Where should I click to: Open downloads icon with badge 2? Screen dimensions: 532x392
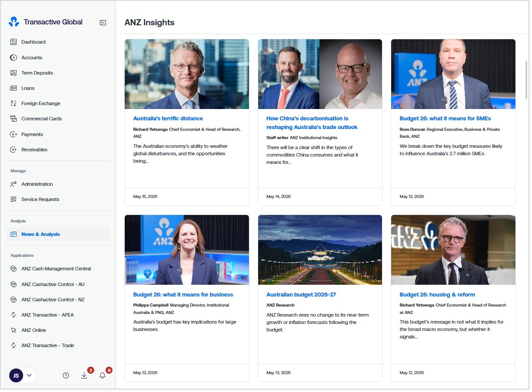[84, 375]
